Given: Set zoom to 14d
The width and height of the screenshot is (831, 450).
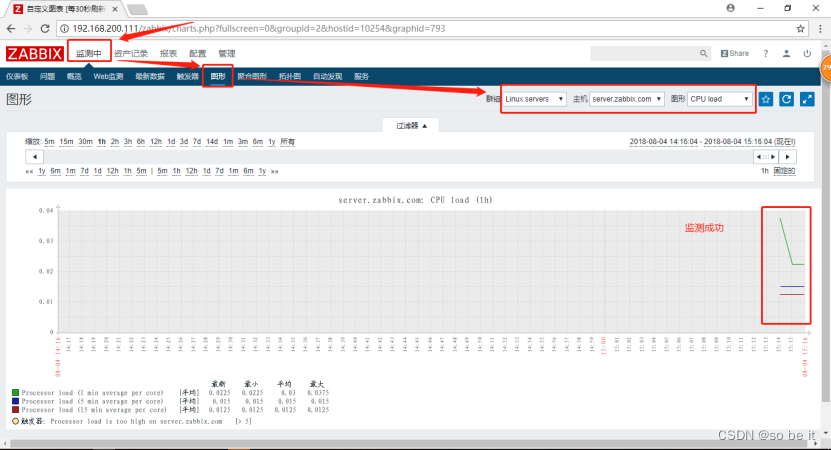Looking at the screenshot, I should pos(212,142).
